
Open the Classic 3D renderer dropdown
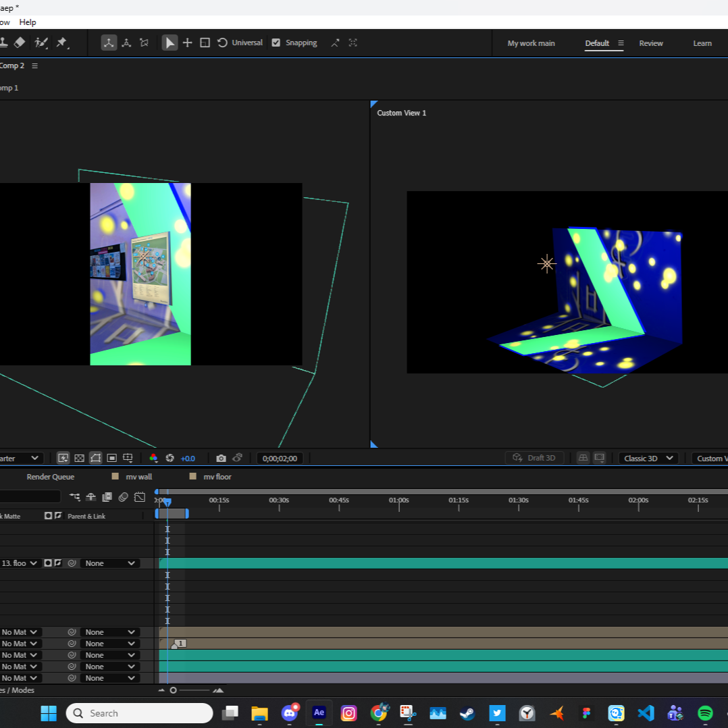[647, 458]
